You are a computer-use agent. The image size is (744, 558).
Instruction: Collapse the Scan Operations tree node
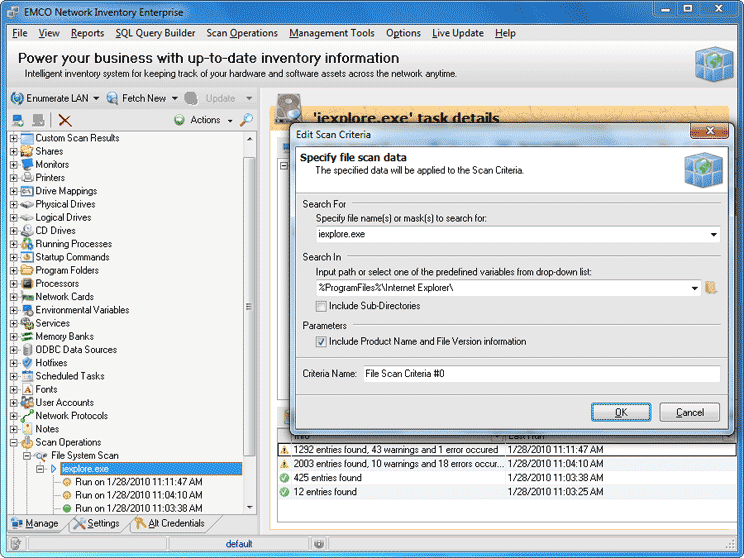point(14,442)
